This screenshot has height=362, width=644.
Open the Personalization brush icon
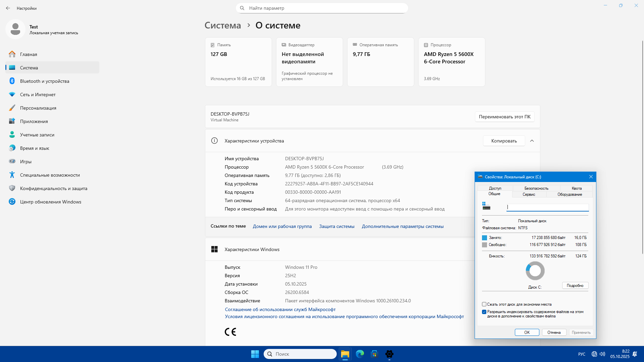[12, 108]
